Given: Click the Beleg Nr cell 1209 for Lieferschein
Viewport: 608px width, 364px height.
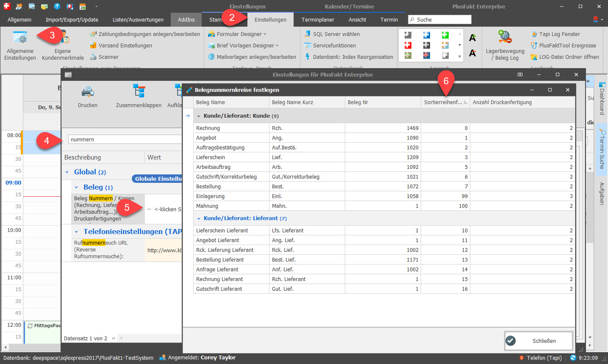Looking at the screenshot, I should click(383, 157).
